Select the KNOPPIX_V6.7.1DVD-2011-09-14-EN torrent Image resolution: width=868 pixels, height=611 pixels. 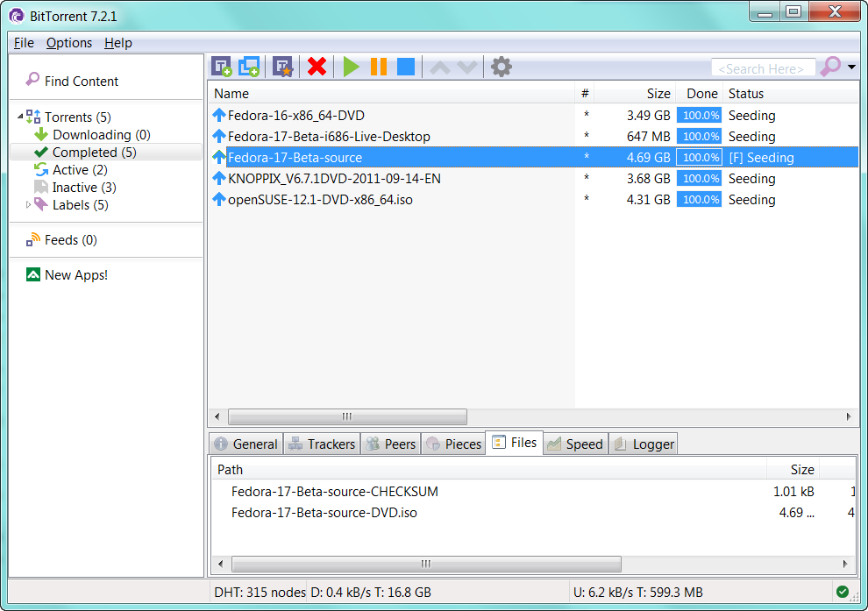coord(334,178)
